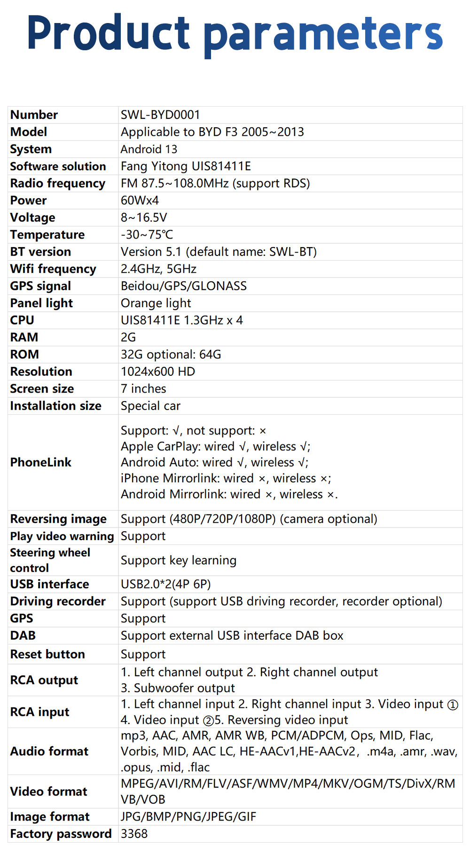Image resolution: width=470 pixels, height=868 pixels.
Task: Select the "Applicable to BYD F3 2005~2013" cell
Action: click(x=212, y=132)
